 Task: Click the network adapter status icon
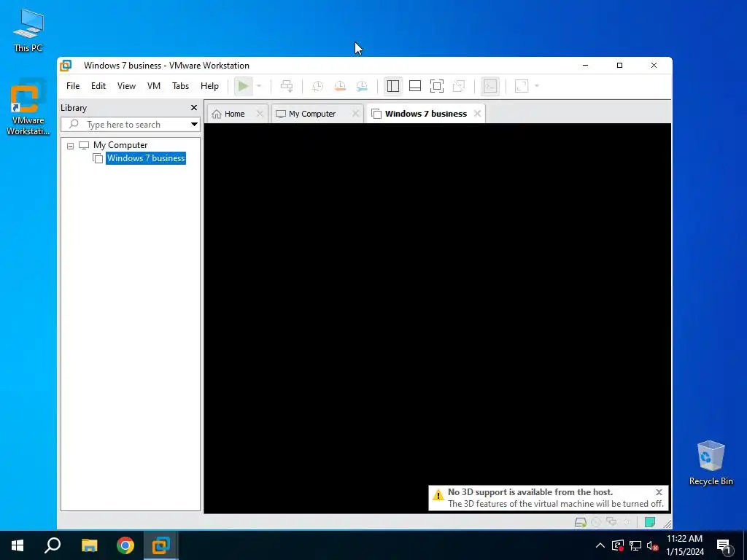(x=611, y=522)
